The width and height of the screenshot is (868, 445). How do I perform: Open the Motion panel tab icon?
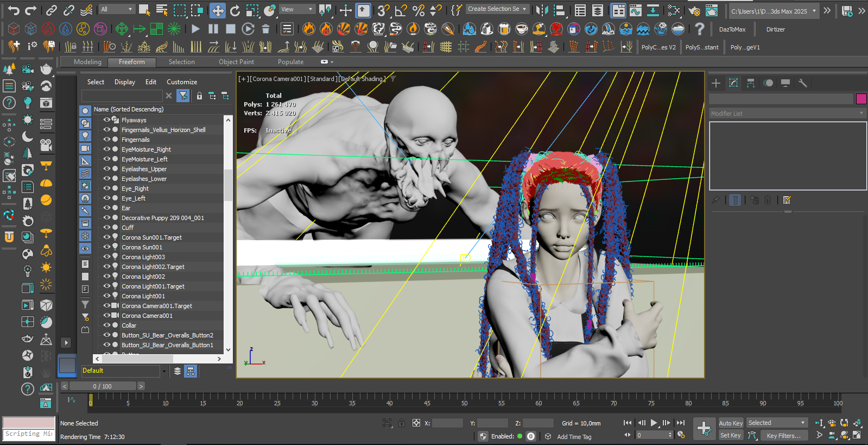(768, 83)
